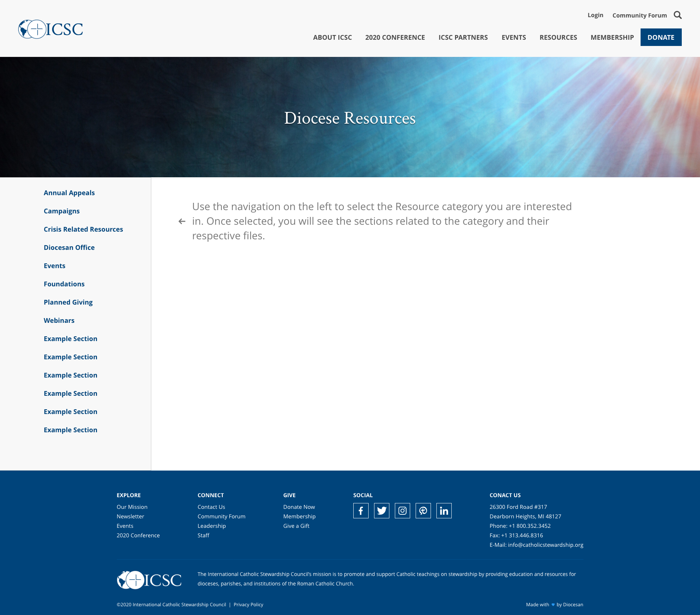Click the Privacy Policy footer link
The width and height of the screenshot is (700, 615).
click(248, 604)
